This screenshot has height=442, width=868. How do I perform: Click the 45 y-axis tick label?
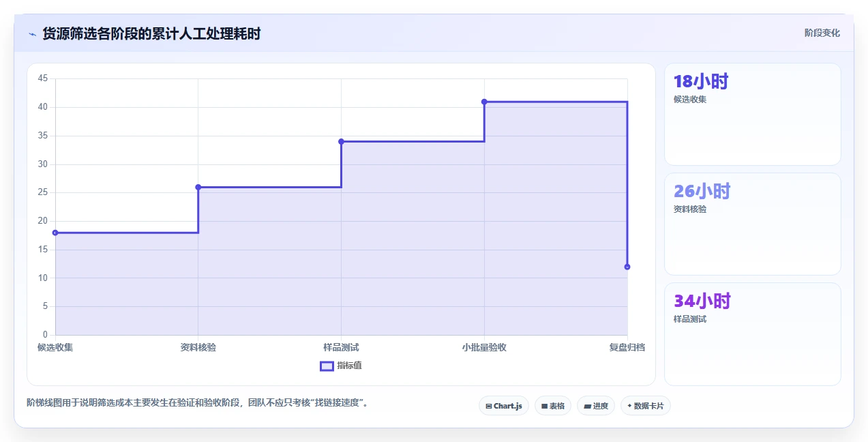(x=43, y=78)
